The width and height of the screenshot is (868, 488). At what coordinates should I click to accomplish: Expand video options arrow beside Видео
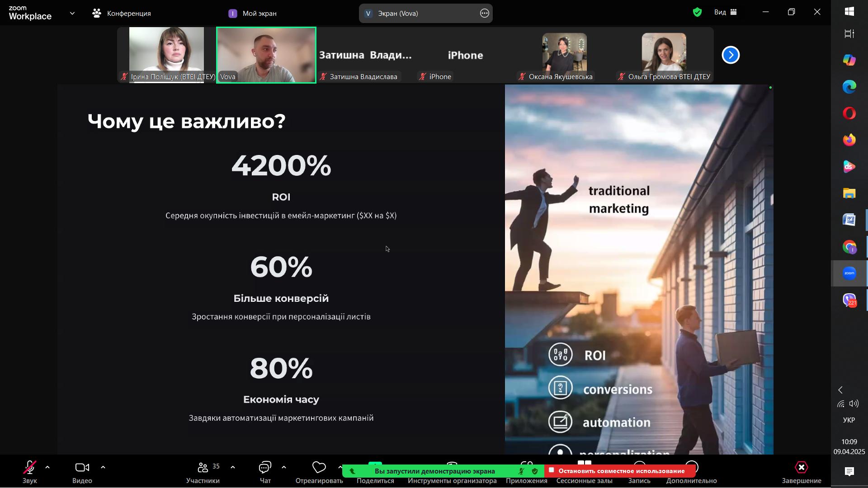pyautogui.click(x=103, y=468)
